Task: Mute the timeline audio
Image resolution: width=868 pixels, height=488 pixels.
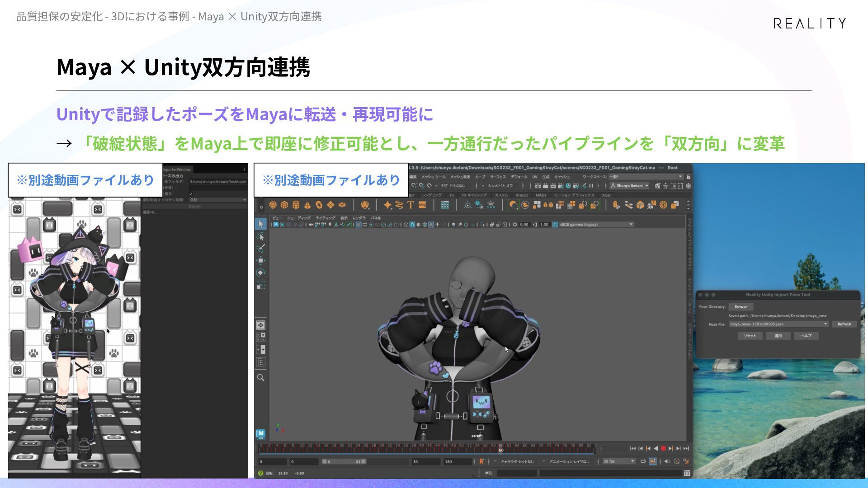Action: point(667,461)
